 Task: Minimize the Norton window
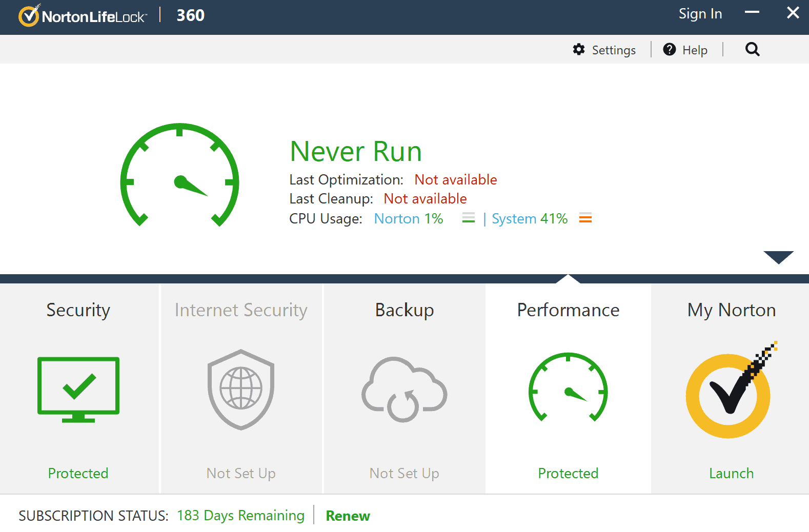(x=752, y=12)
